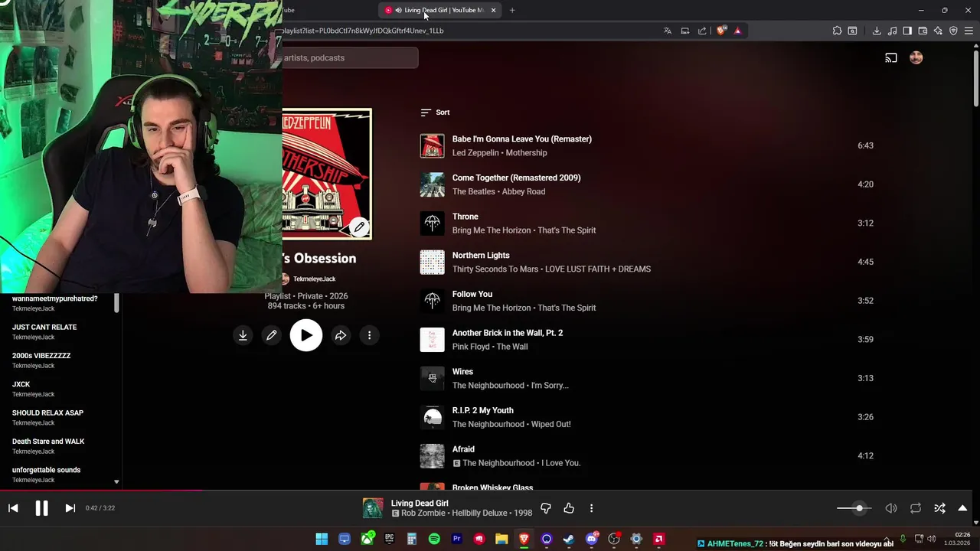
Task: Open TekmeleyeJack profile link under playlist title
Action: coord(315,279)
